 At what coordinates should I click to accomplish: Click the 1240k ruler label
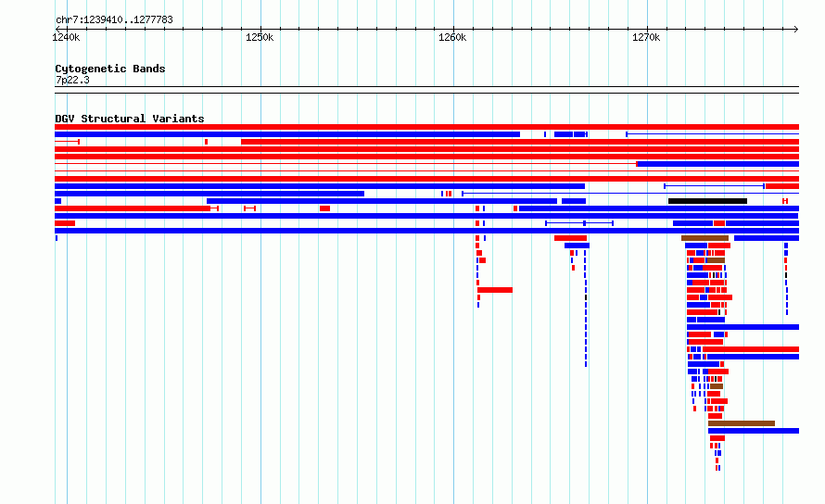tap(67, 37)
